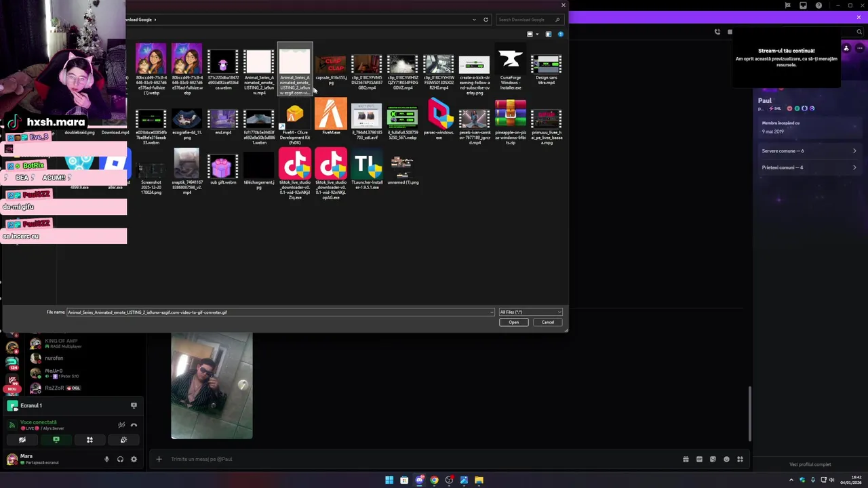Click the Cancel button in file dialog
The width and height of the screenshot is (868, 488).
[547, 322]
